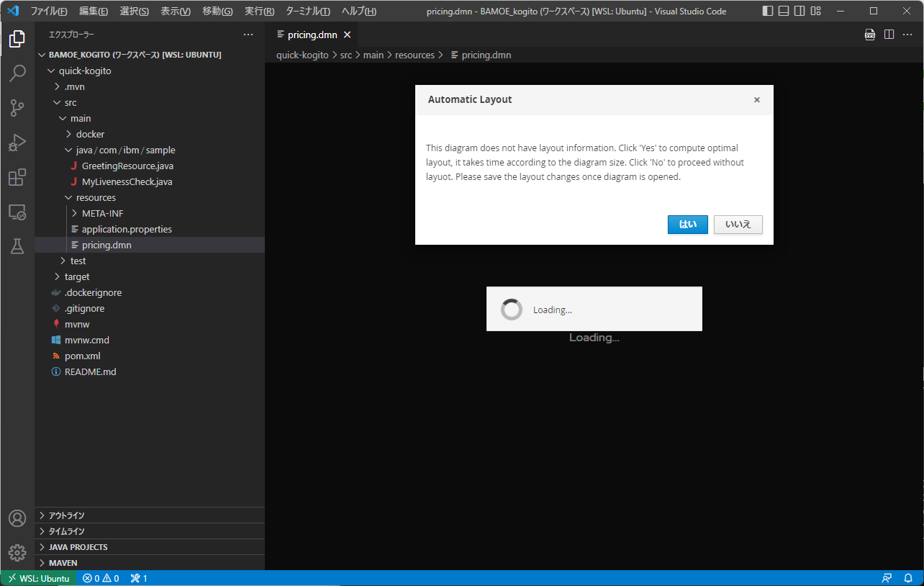The image size is (924, 586).
Task: Click いいえ button in Automatic Layout dialog
Action: click(738, 225)
